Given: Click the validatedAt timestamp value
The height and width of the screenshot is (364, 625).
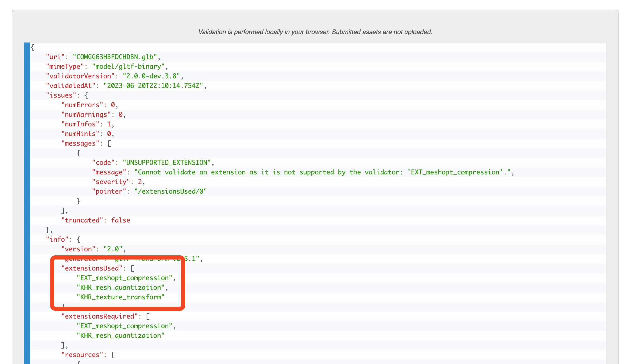Looking at the screenshot, I should tap(153, 86).
